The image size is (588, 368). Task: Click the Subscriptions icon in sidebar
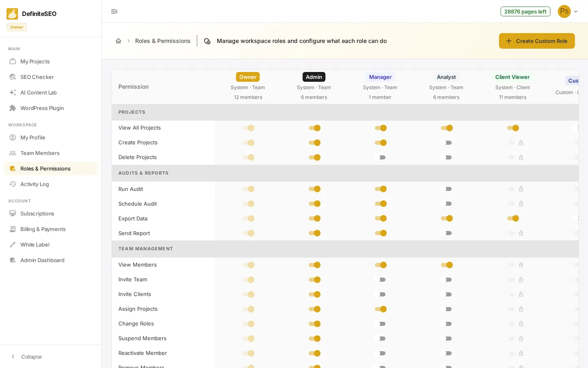(13, 213)
